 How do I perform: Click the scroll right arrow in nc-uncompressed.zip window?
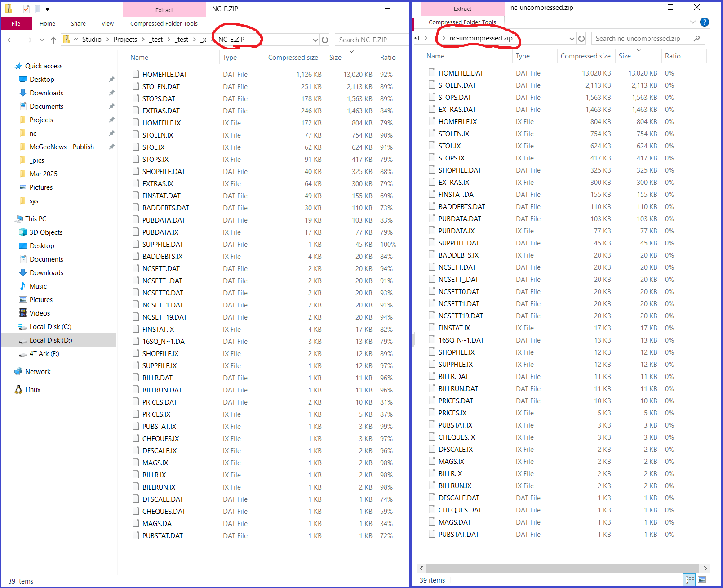pyautogui.click(x=705, y=568)
